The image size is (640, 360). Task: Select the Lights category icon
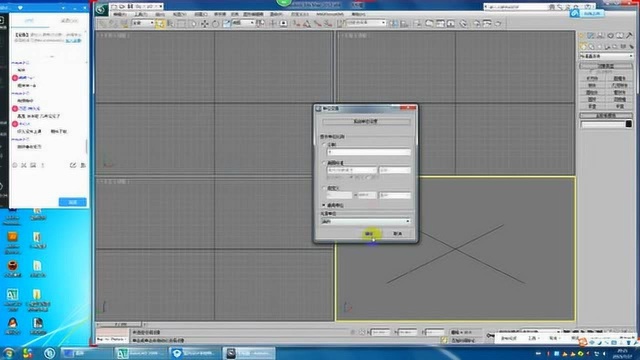point(599,47)
